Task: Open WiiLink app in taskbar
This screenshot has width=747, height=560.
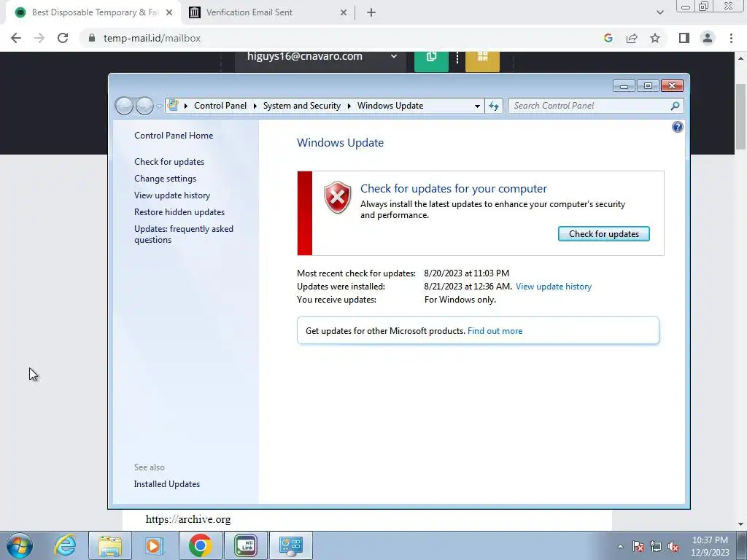Action: 246,545
